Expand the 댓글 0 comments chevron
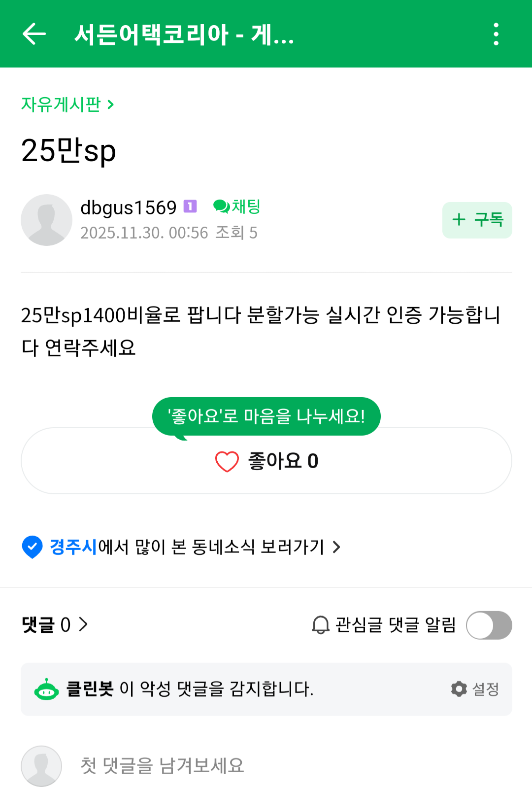532x789 pixels. (x=83, y=625)
